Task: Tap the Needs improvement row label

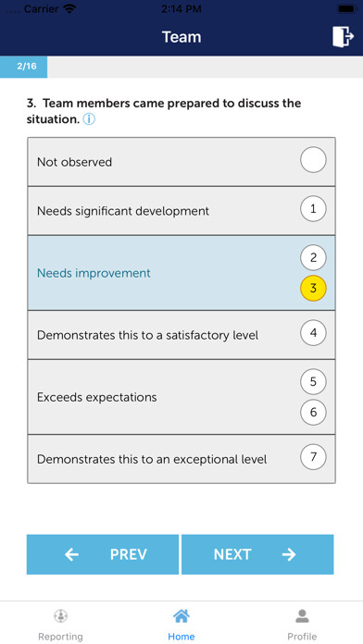Action: tap(94, 273)
